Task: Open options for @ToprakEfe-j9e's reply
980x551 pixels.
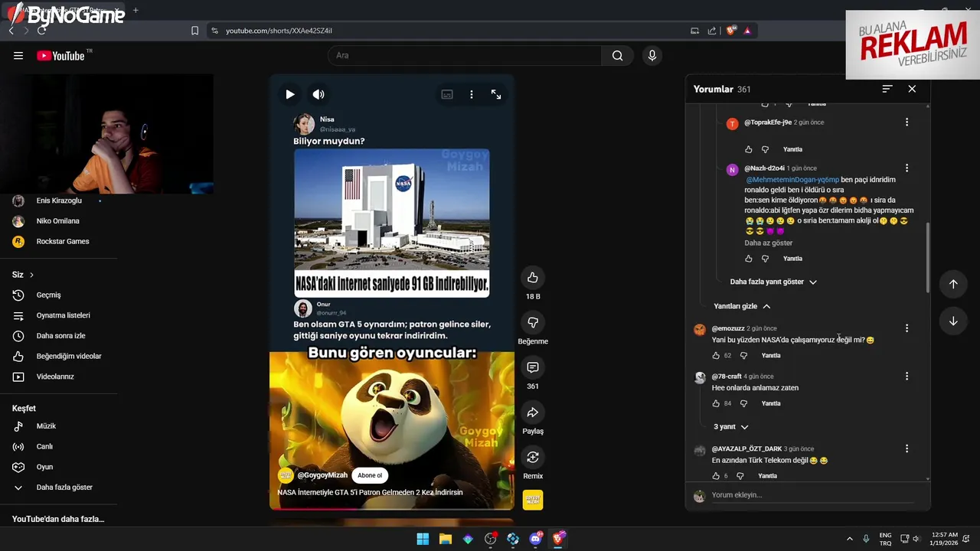Action: click(x=906, y=122)
